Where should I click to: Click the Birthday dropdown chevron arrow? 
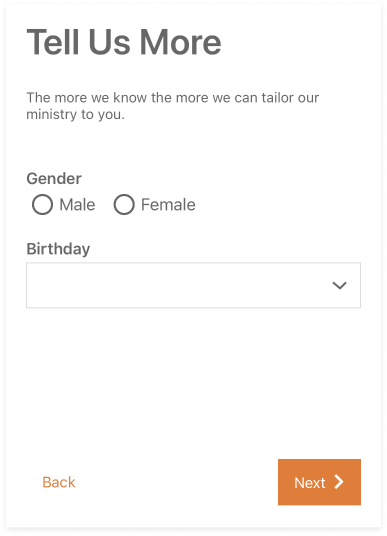click(339, 285)
